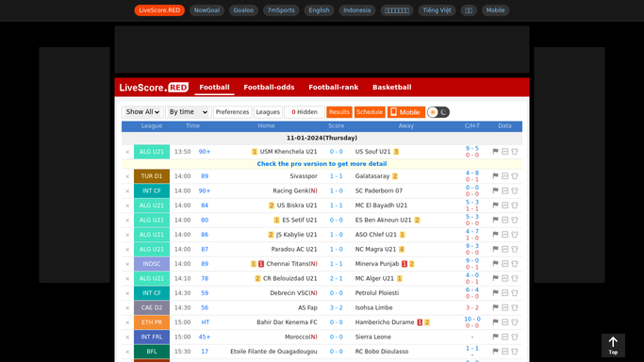
Task: Select the LiveScore.RED top link
Action: point(159,10)
